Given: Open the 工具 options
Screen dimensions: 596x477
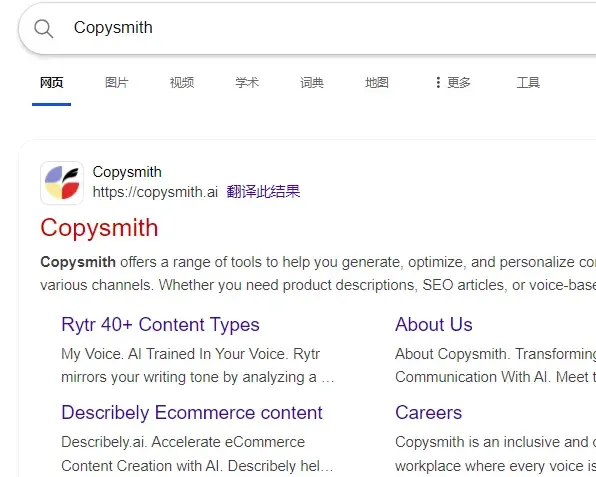Looking at the screenshot, I should tap(528, 82).
